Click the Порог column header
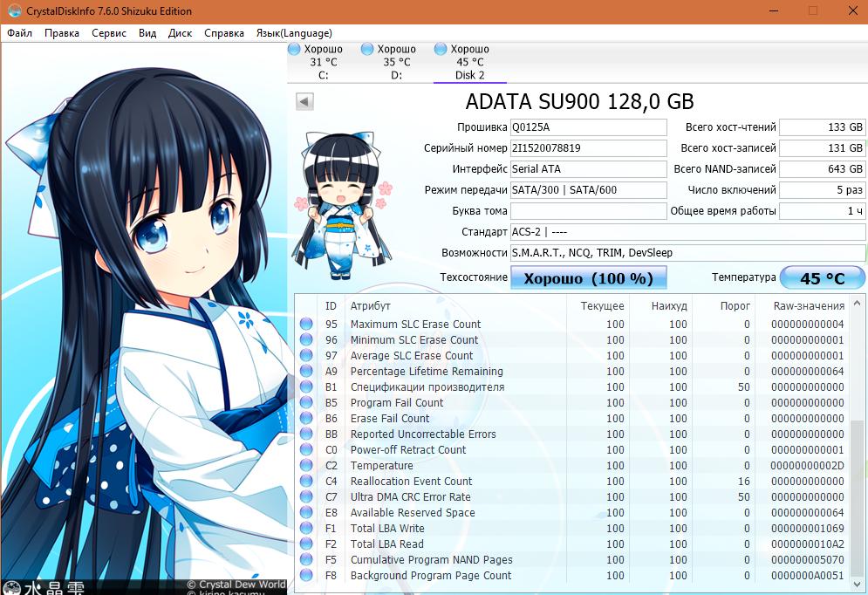Viewport: 868px width, 595px height. (725, 306)
